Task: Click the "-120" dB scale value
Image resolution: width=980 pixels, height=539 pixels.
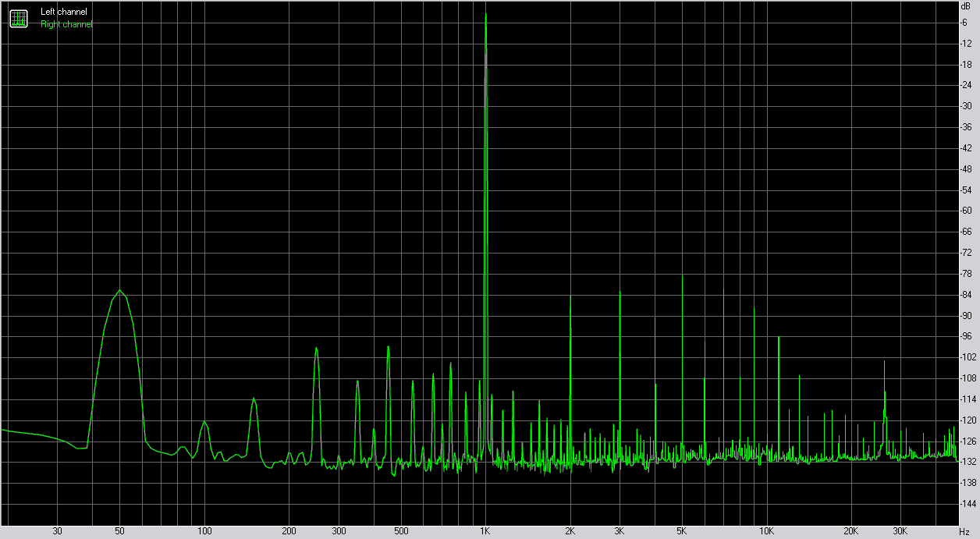Action: (969, 420)
